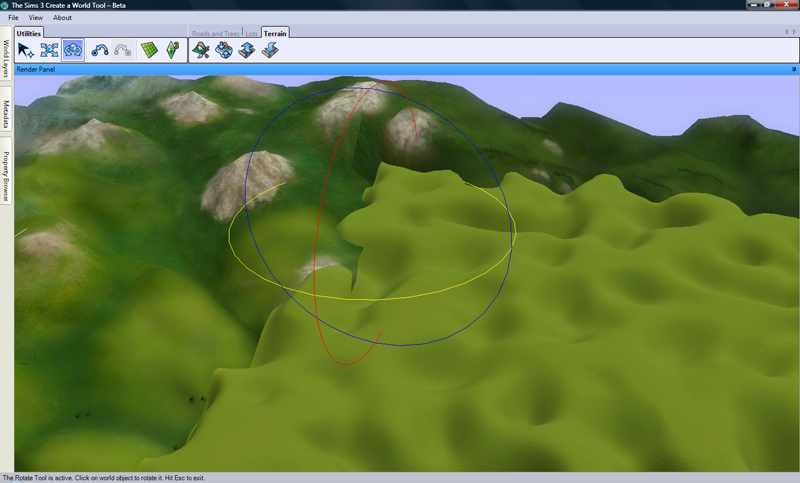Open the terrain sculpting tool icon

point(224,50)
